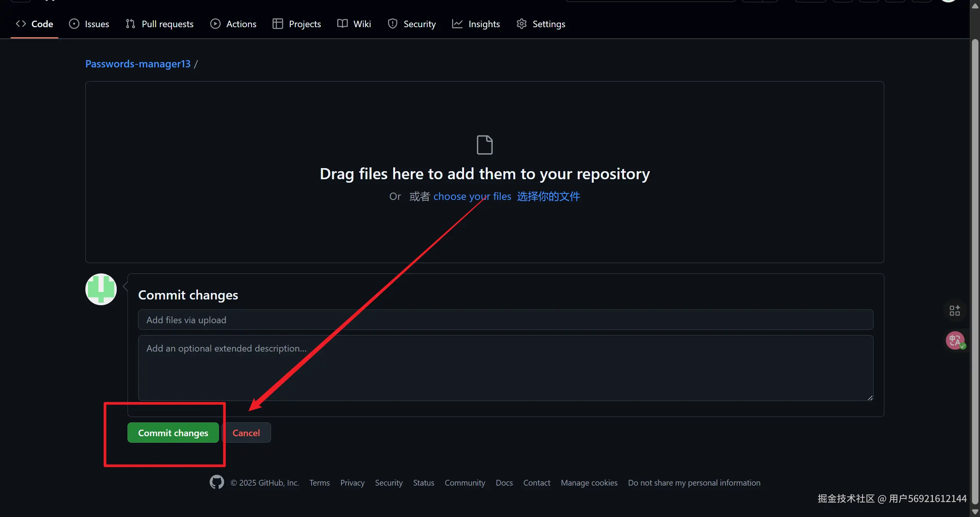Image resolution: width=980 pixels, height=517 pixels.
Task: Click the grid apps icon at right edge
Action: [954, 310]
